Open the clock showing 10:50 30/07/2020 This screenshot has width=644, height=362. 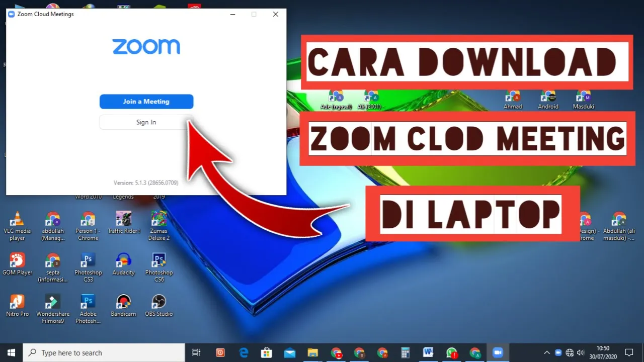coord(603,352)
